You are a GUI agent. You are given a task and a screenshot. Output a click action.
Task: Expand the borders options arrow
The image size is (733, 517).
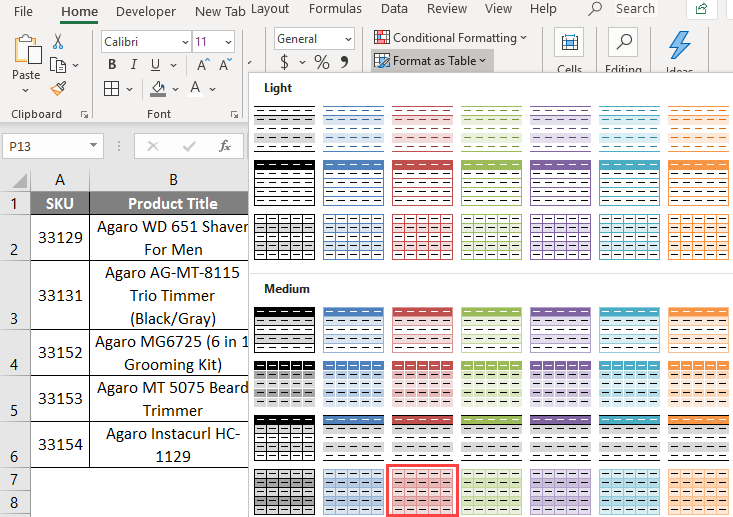[129, 89]
